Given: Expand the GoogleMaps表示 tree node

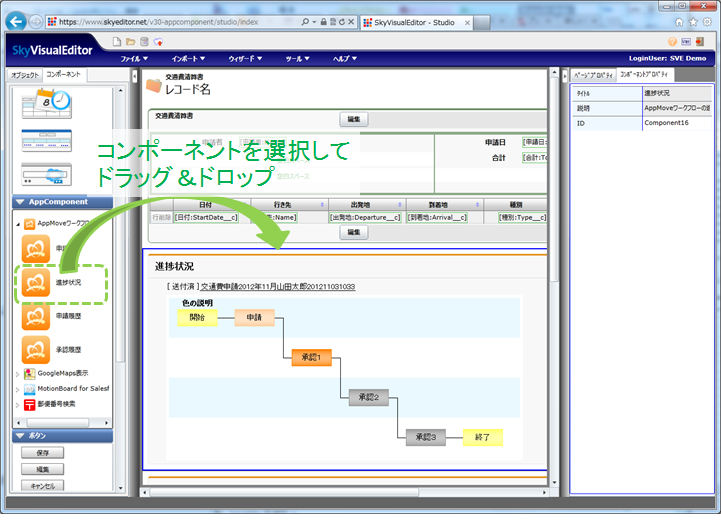Looking at the screenshot, I should coord(18,374).
